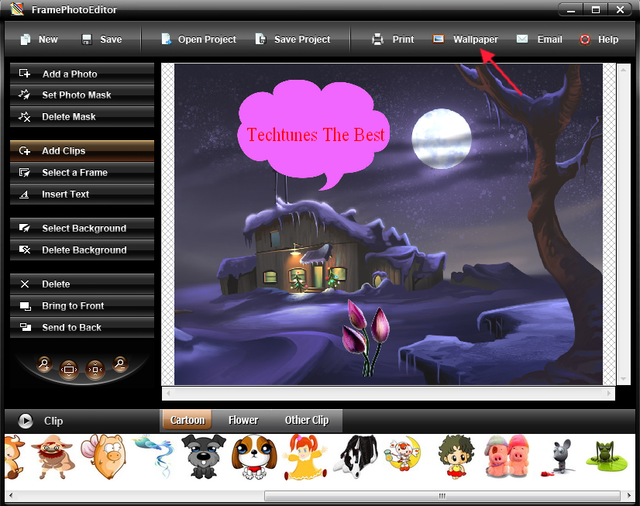
Task: Click the zoom out magnifier icon
Action: tap(120, 365)
